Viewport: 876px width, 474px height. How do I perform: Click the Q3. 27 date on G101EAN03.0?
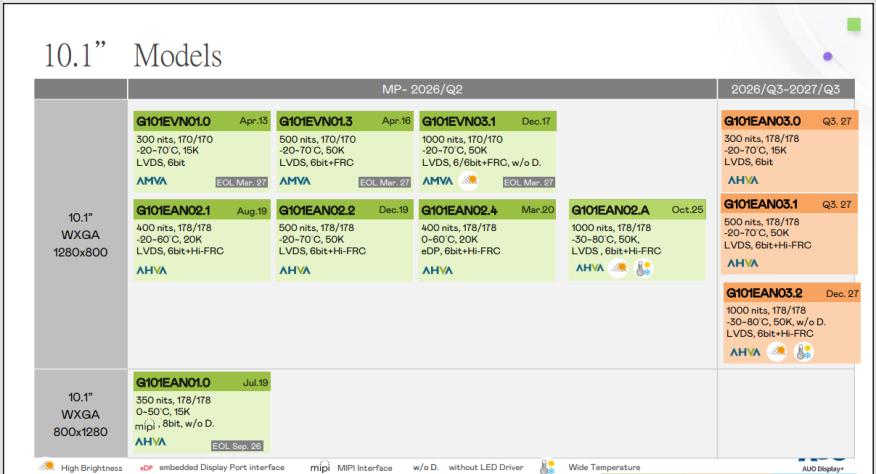pyautogui.click(x=837, y=121)
